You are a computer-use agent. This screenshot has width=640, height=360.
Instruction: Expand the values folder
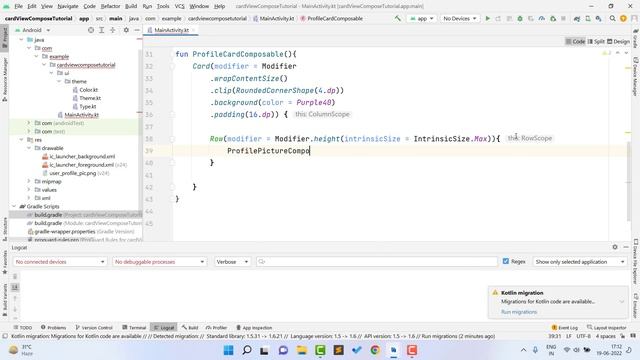coord(29,189)
